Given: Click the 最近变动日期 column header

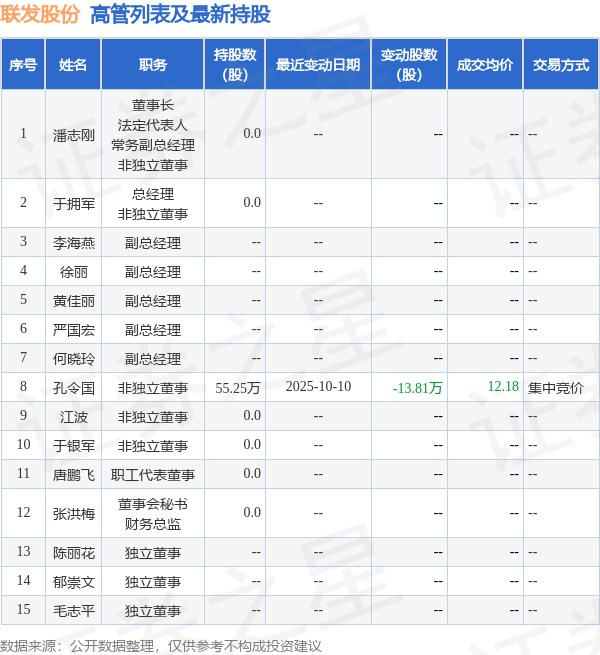Looking at the screenshot, I should coord(318,65).
